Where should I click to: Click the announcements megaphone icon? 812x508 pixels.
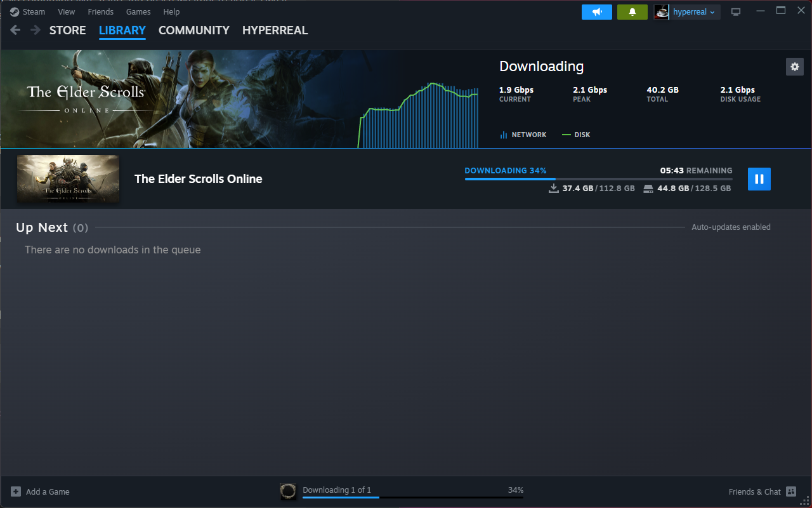point(596,12)
